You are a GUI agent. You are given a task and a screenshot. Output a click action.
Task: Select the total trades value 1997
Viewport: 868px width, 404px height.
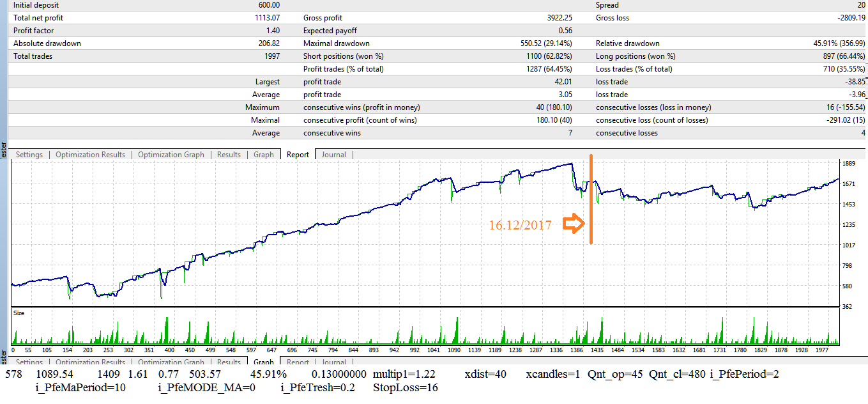point(271,56)
